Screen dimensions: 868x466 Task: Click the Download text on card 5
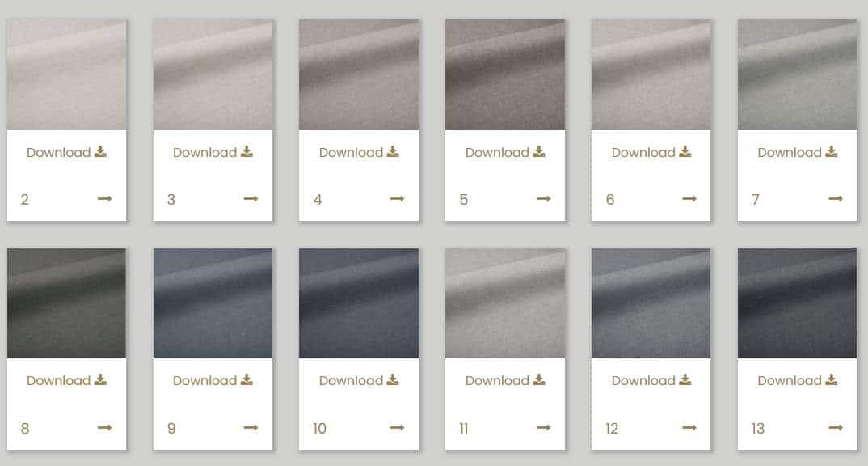(497, 152)
